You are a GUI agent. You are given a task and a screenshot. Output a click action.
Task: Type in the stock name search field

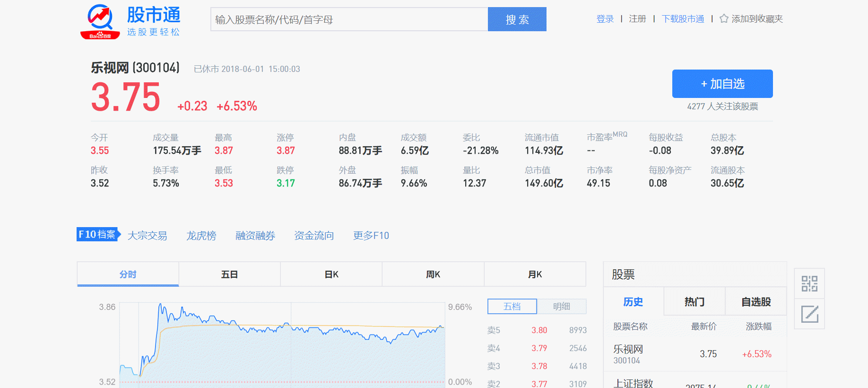(349, 19)
